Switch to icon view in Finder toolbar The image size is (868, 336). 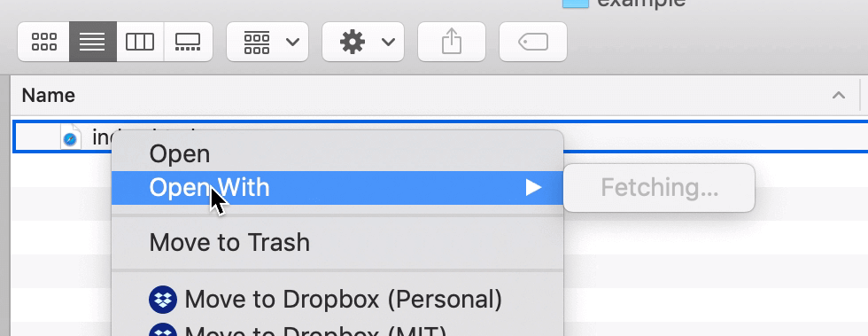tap(43, 42)
